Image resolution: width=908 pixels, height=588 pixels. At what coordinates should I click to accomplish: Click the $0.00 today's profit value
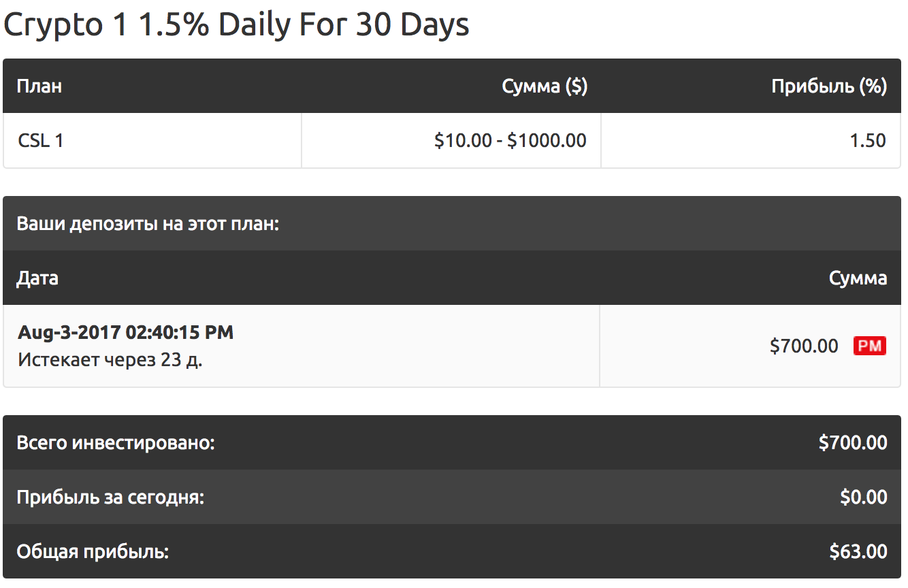pos(864,497)
